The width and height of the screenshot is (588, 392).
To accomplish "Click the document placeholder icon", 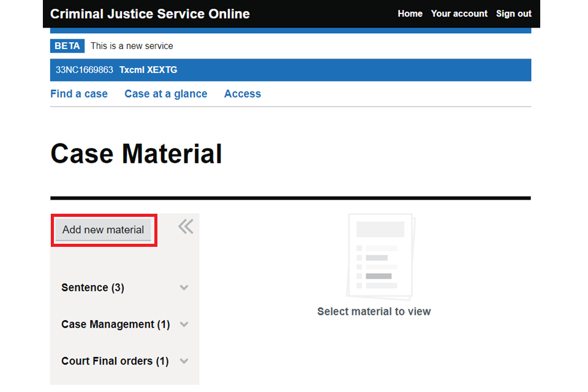I will pyautogui.click(x=380, y=255).
